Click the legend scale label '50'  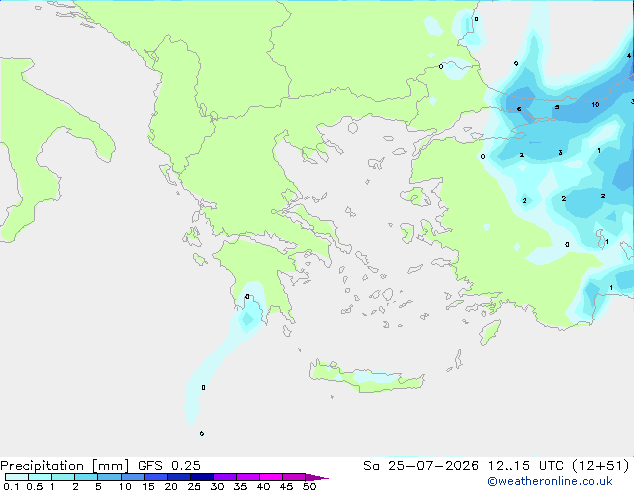point(310,486)
